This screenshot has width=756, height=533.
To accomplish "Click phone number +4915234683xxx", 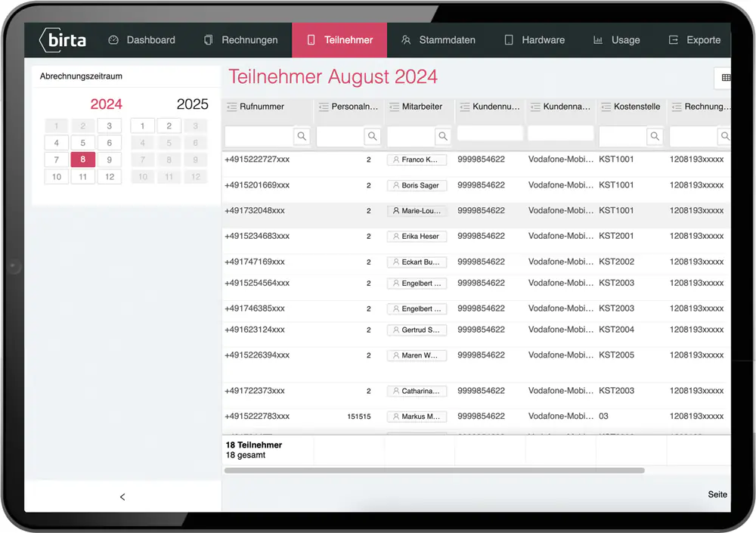I will pos(257,237).
